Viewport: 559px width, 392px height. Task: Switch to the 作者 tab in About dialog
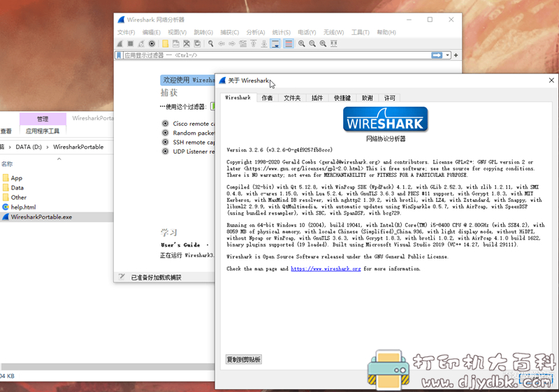(x=267, y=98)
